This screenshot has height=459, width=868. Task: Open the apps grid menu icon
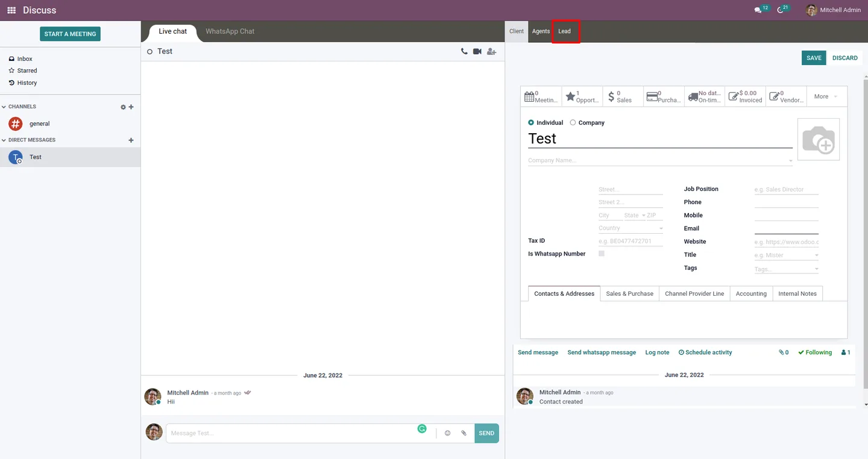tap(11, 10)
